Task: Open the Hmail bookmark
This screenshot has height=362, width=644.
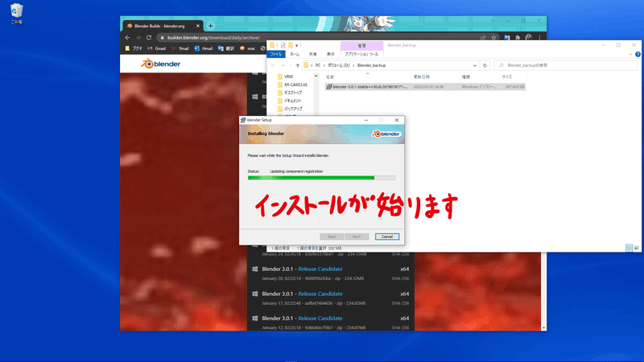Action: coord(204,48)
